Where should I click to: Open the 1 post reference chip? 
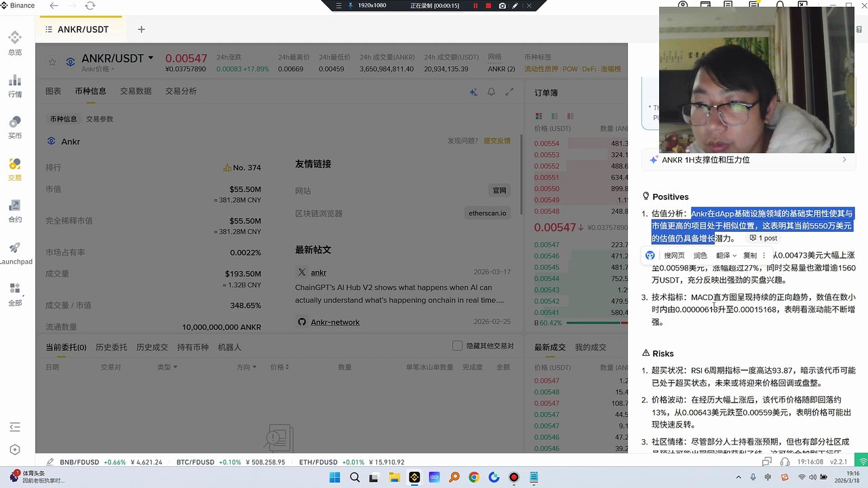pos(764,239)
